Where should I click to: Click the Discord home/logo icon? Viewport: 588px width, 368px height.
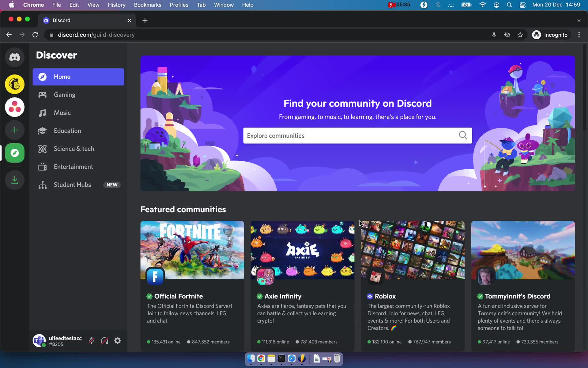click(14, 57)
